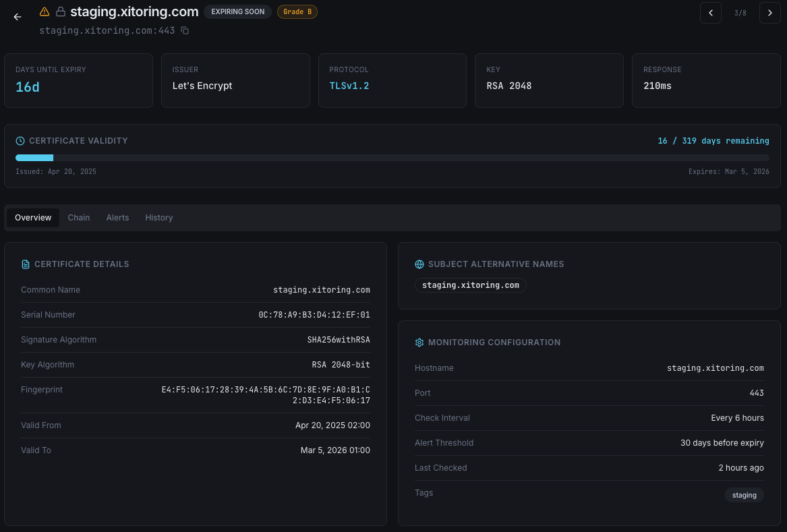Image resolution: width=787 pixels, height=532 pixels.
Task: Navigate to the next certificate with the right chevron
Action: pos(769,13)
